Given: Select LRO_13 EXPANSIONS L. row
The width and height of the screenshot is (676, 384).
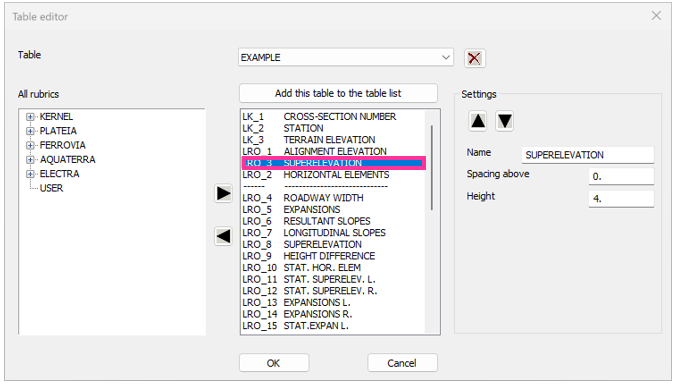Looking at the screenshot, I should pos(333,303).
